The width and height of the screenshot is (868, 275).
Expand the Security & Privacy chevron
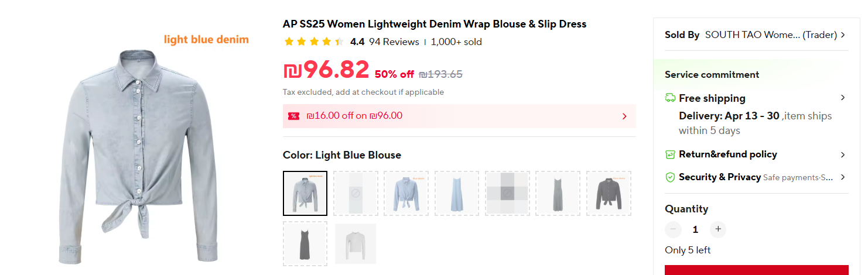pos(843,177)
